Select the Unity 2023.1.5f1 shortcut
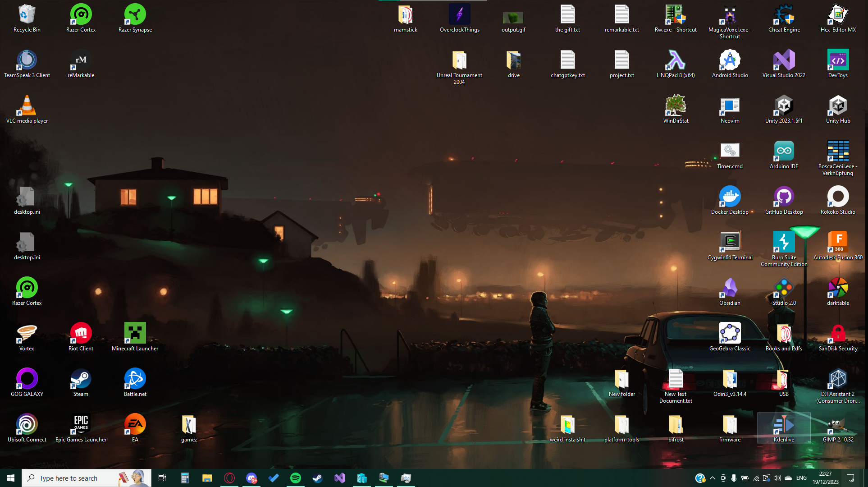 [x=784, y=109]
